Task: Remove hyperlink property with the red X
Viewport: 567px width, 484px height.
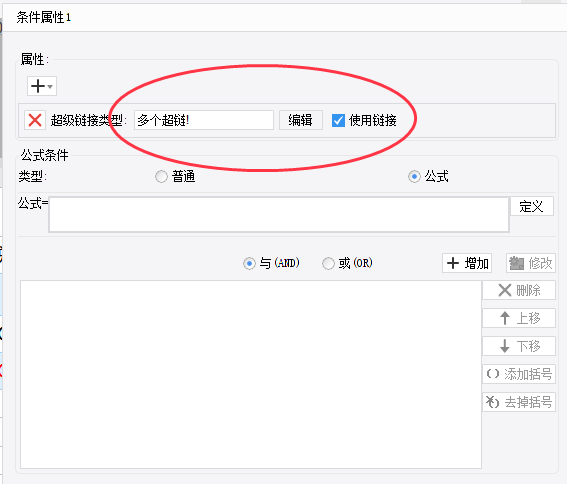Action: click(35, 120)
